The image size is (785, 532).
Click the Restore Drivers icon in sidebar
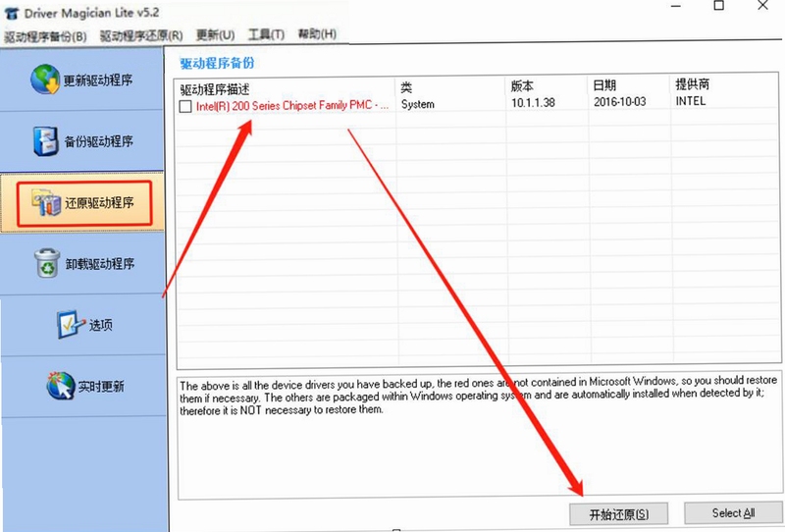46,202
